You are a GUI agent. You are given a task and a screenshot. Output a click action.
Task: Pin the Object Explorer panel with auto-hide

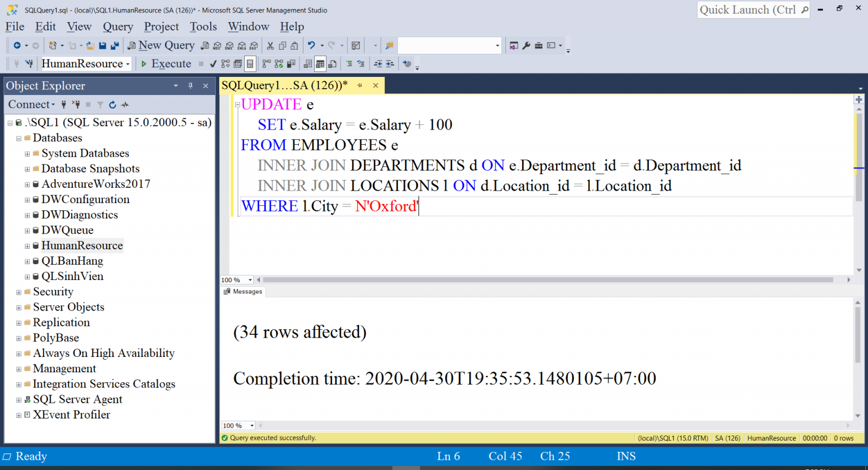(190, 86)
